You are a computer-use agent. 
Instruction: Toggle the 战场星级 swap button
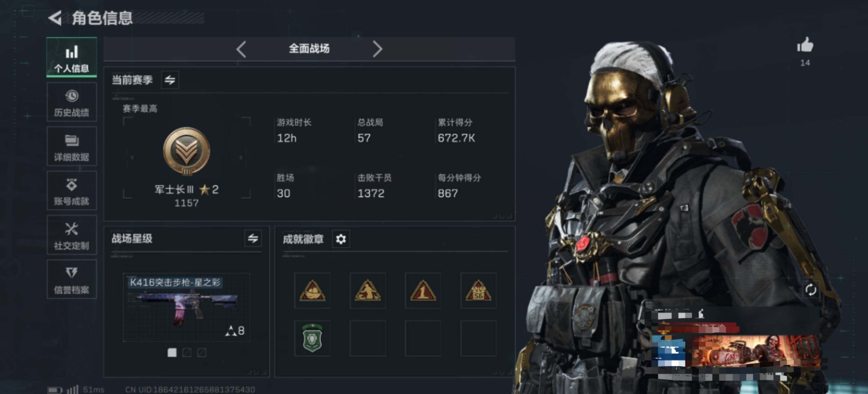click(253, 239)
